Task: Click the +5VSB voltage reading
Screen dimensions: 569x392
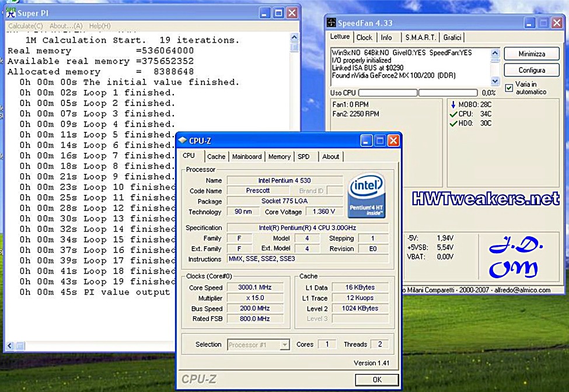Action: (x=430, y=248)
